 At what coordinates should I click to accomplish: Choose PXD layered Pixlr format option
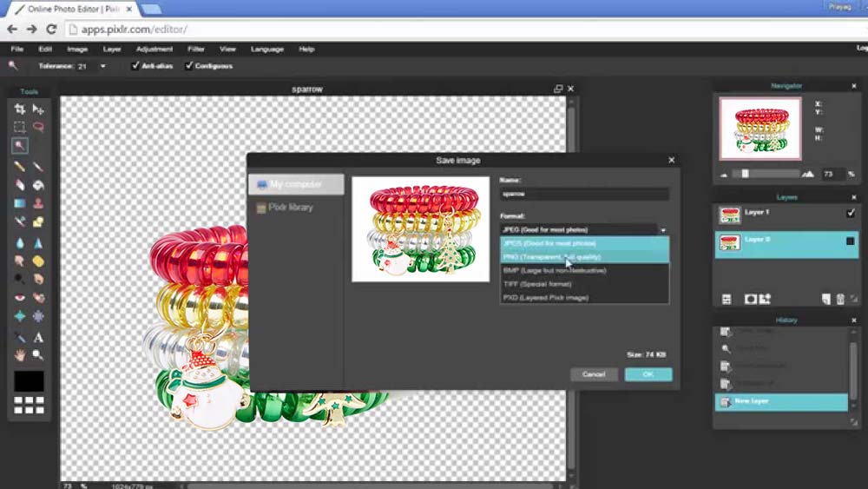pyautogui.click(x=584, y=297)
